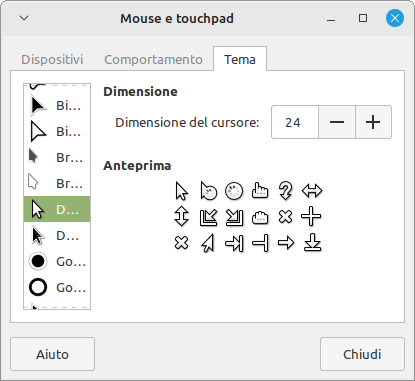Increase cursor size with plus button

[373, 122]
